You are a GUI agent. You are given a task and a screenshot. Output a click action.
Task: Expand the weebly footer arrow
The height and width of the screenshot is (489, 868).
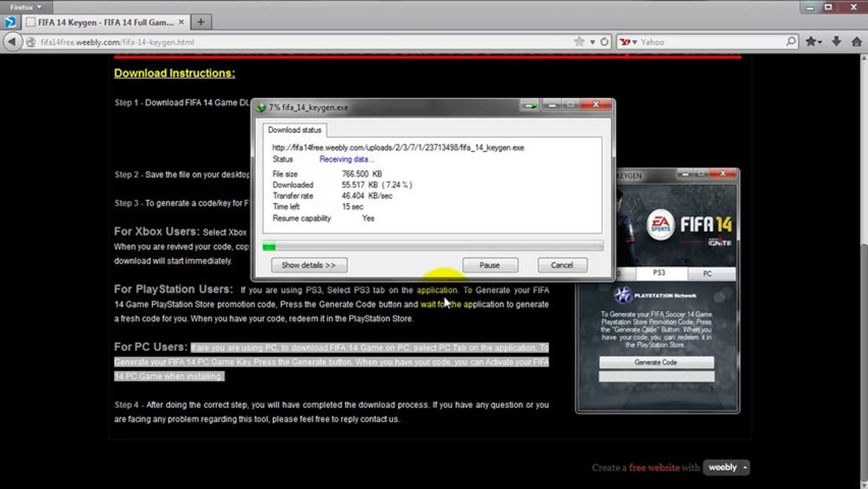[745, 467]
